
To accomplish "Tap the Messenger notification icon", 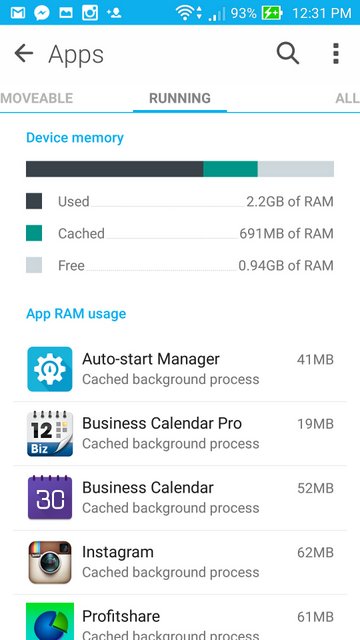I will pos(42,13).
